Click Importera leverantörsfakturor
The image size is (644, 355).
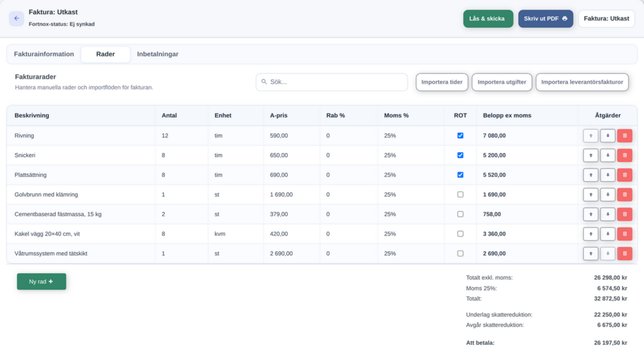(582, 82)
